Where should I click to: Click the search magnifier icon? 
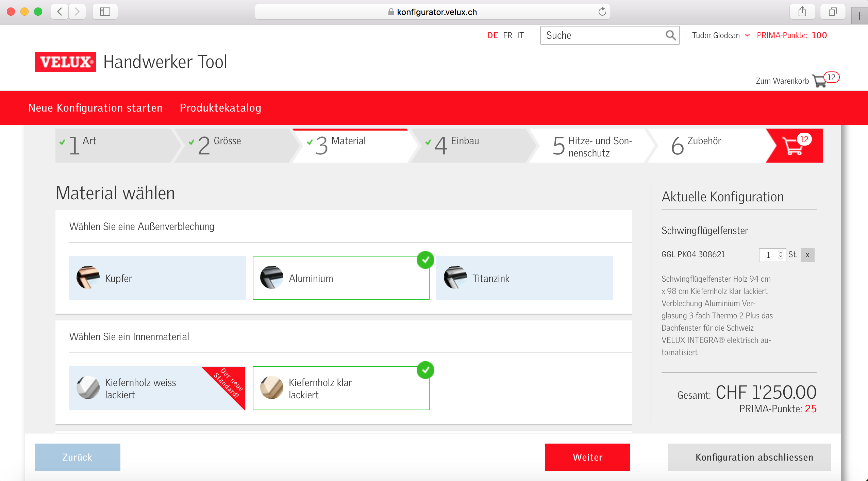(x=670, y=35)
